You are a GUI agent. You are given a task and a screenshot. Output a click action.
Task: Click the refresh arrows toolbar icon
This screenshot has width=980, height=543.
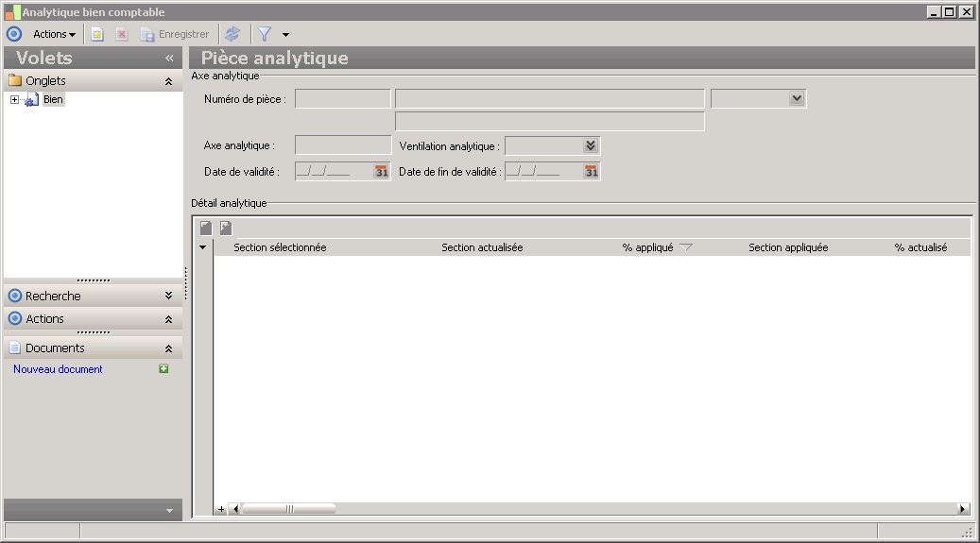click(x=232, y=34)
